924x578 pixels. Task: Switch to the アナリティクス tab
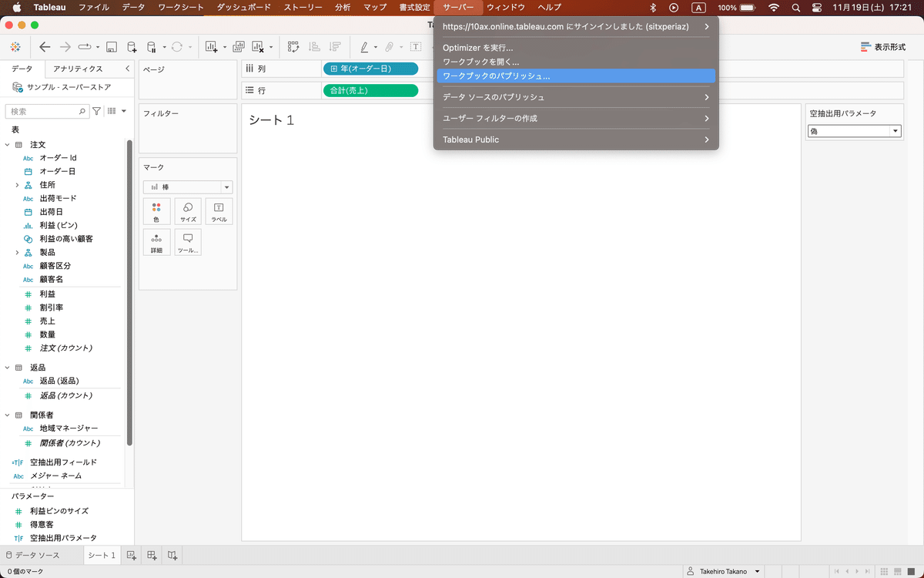coord(78,69)
